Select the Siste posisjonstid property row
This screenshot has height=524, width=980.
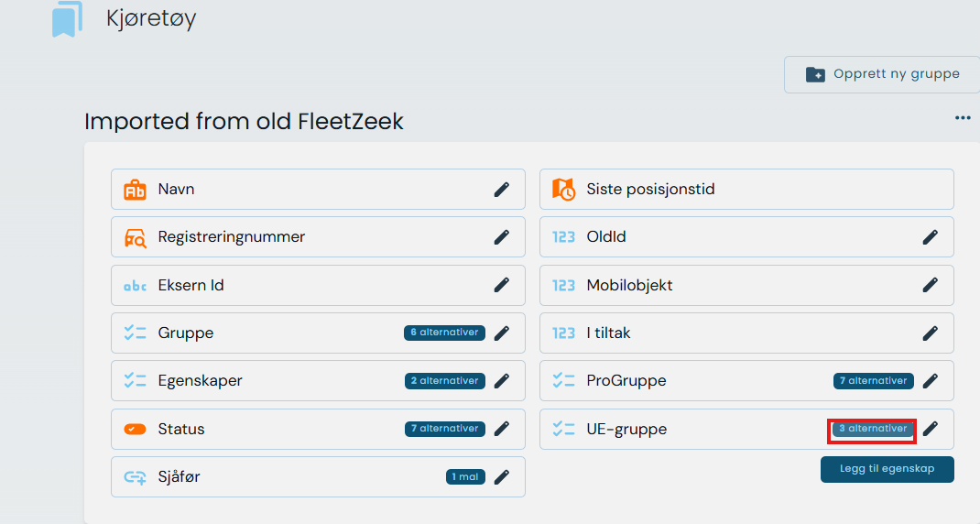pyautogui.click(x=746, y=190)
